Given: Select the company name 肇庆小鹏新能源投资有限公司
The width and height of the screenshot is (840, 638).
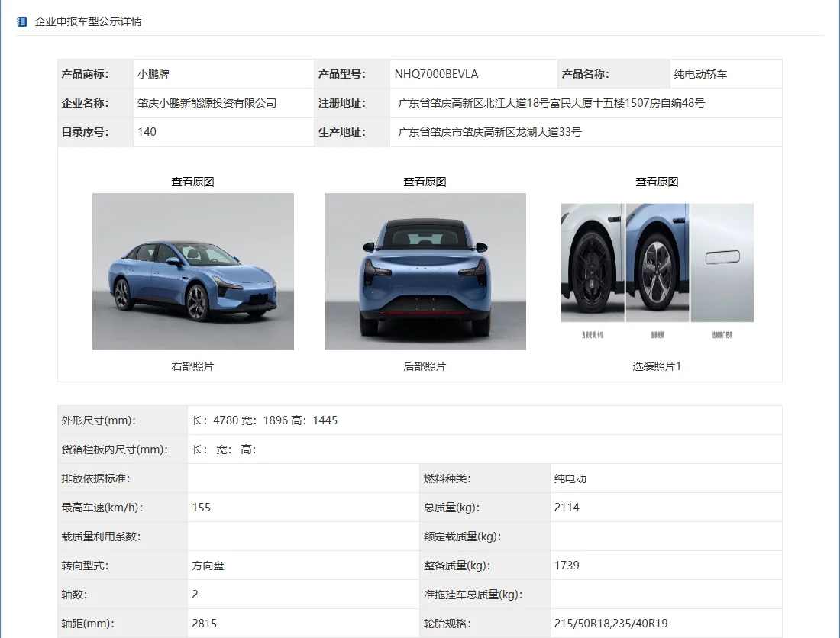Looking at the screenshot, I should pos(207,103).
